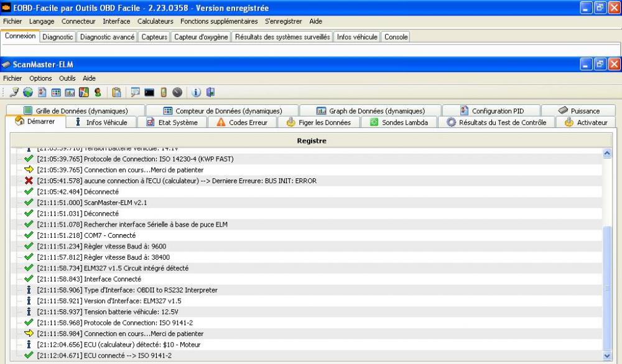Click the Registre log scrollbar thumb
This screenshot has height=364, width=622.
607,288
